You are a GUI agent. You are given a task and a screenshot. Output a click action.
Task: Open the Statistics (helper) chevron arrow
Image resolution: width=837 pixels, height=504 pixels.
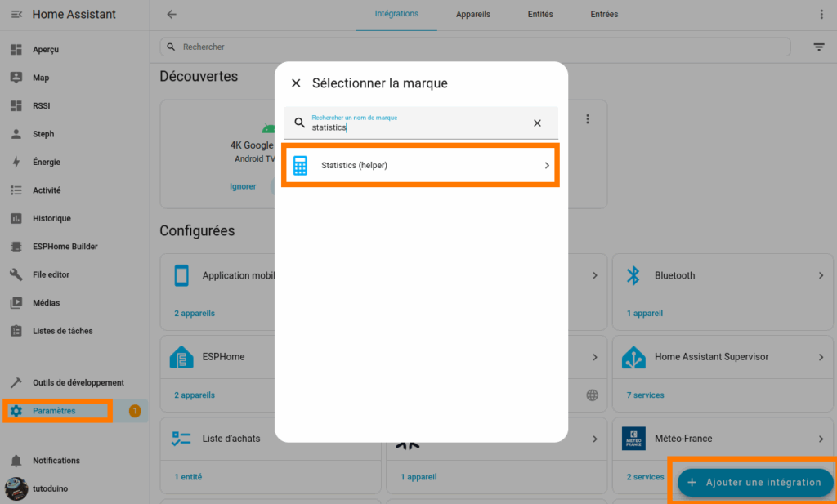coord(547,166)
